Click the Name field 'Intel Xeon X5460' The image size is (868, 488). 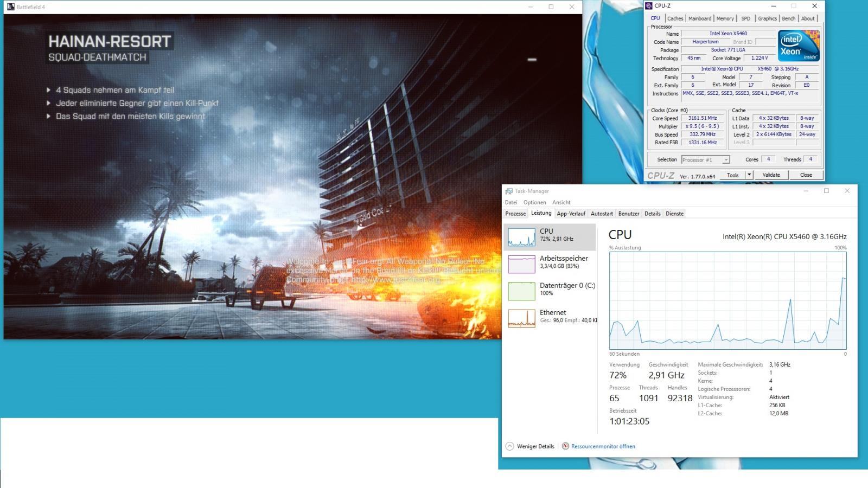[x=728, y=34]
